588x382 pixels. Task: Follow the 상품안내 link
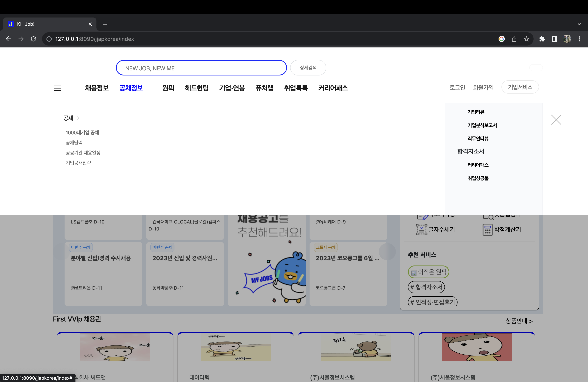point(519,321)
